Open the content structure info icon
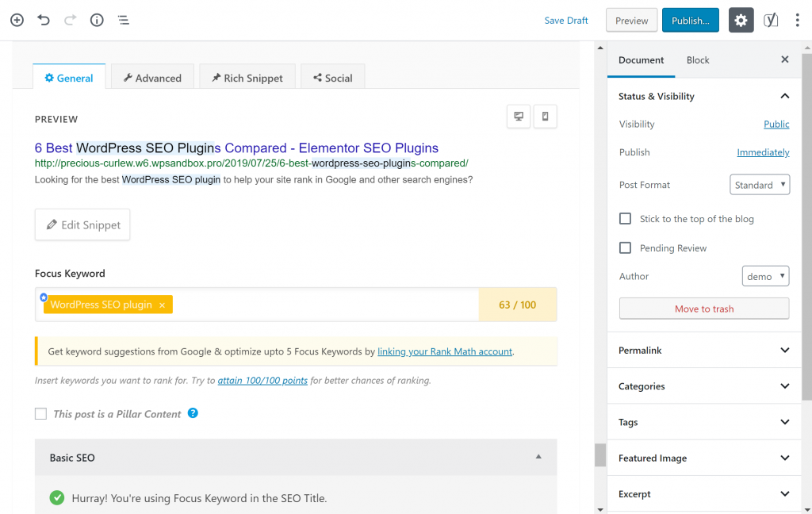The image size is (812, 514). point(97,20)
